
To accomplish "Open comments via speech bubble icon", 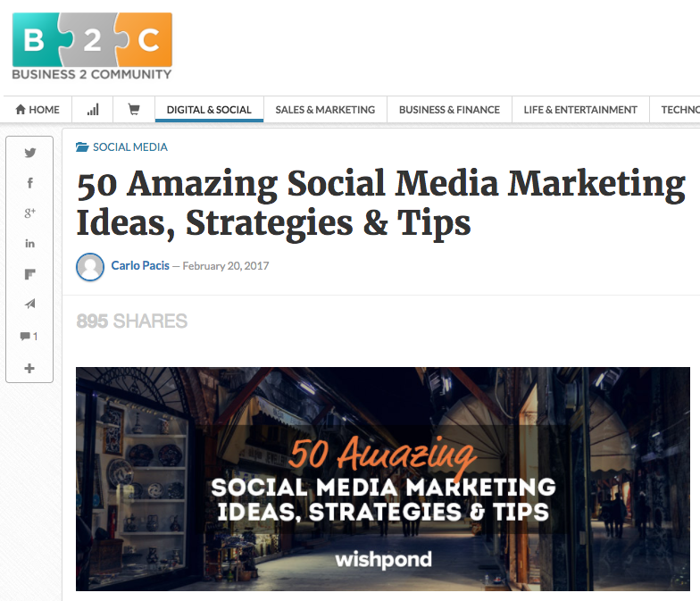I will pyautogui.click(x=29, y=336).
